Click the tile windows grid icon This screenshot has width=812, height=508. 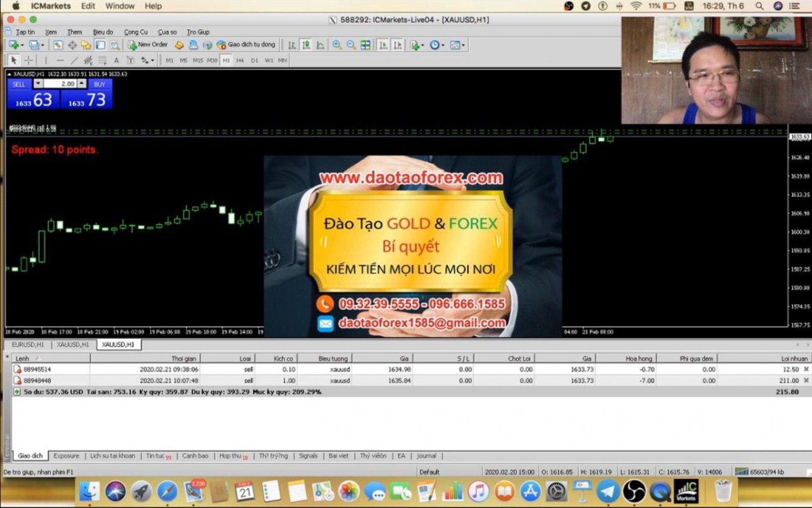pyautogui.click(x=365, y=45)
